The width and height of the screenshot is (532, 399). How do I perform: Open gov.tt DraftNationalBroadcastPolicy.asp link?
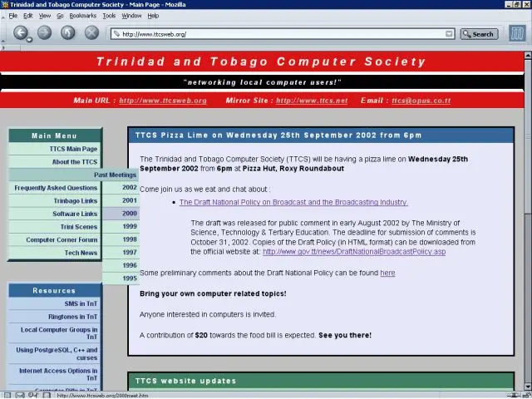tap(354, 252)
